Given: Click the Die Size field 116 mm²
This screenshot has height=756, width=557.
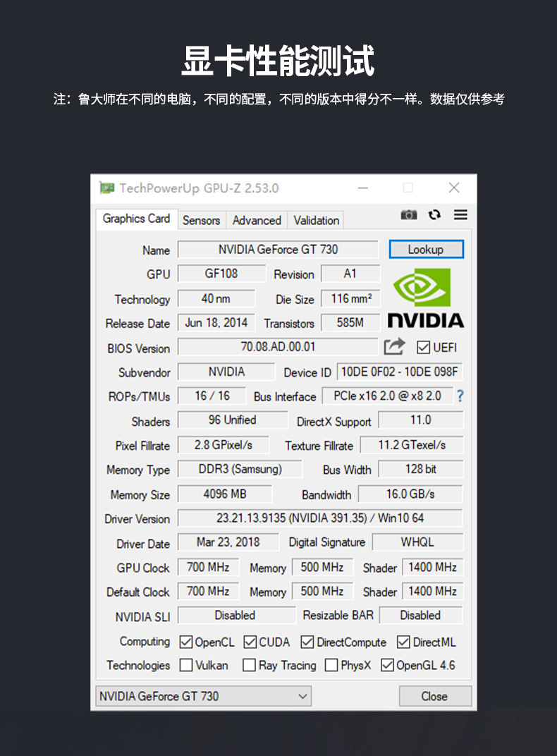Looking at the screenshot, I should (x=351, y=298).
